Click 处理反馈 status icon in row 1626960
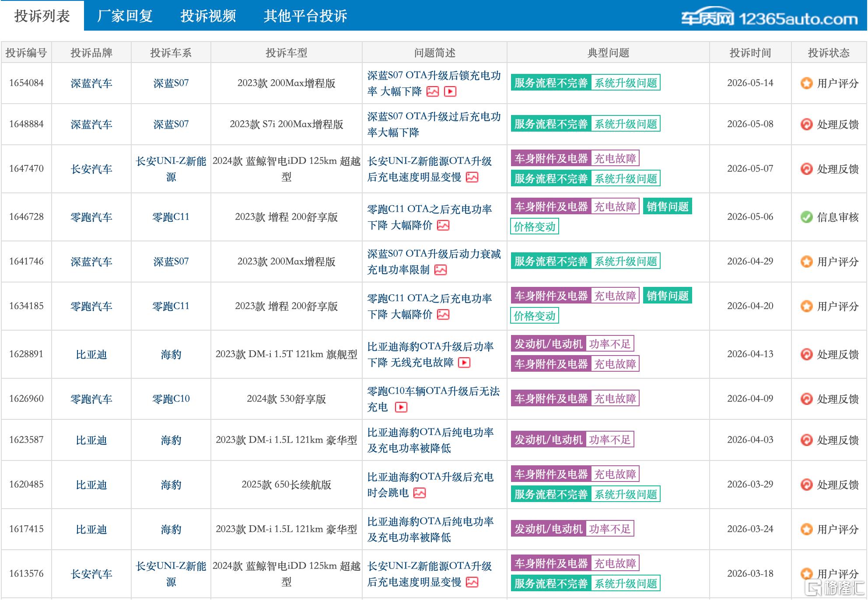Image resolution: width=868 pixels, height=600 pixels. [806, 399]
